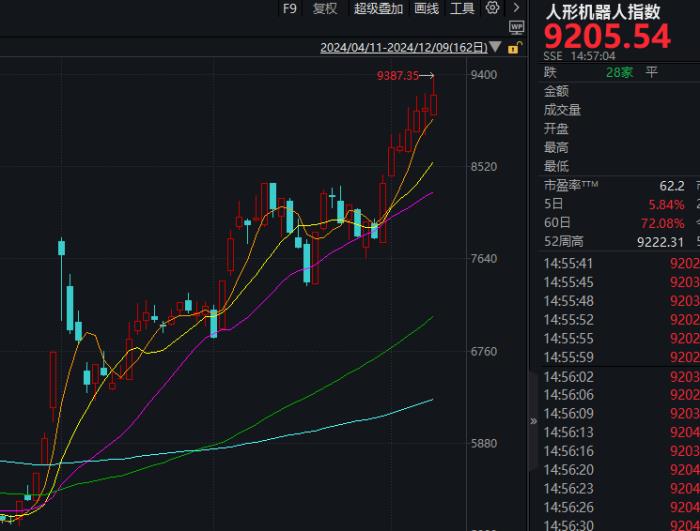Click the 7640 price axis label

tap(484, 259)
